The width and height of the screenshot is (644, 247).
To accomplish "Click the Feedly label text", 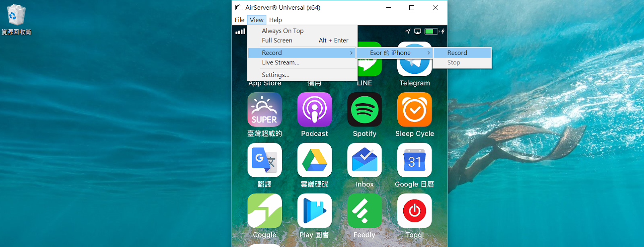I will [x=364, y=235].
